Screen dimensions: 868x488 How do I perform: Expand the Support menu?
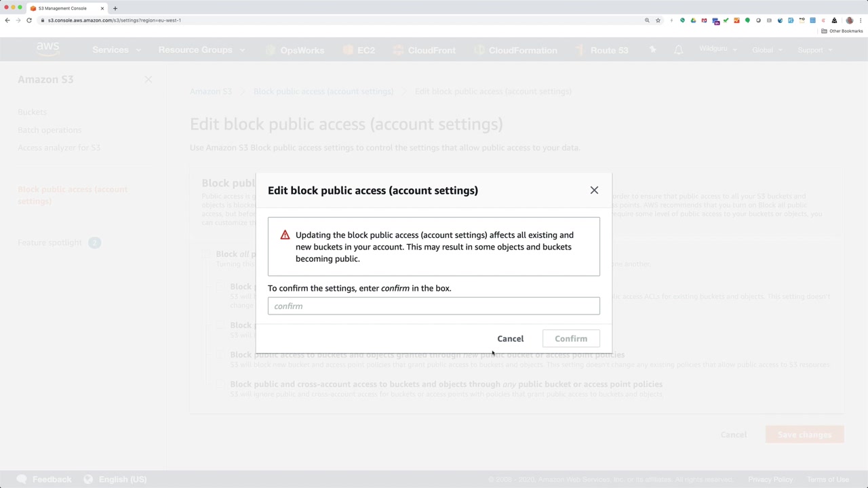(814, 50)
